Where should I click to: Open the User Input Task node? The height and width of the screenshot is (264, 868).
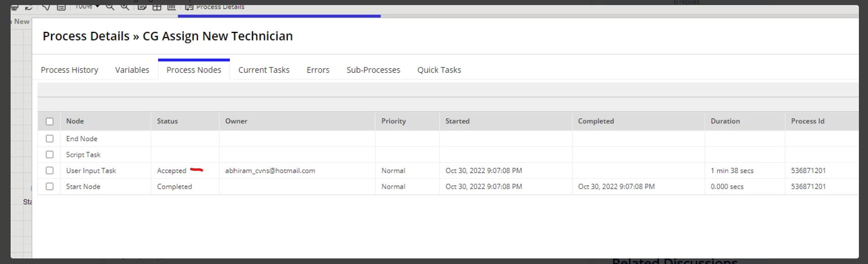[x=91, y=170]
